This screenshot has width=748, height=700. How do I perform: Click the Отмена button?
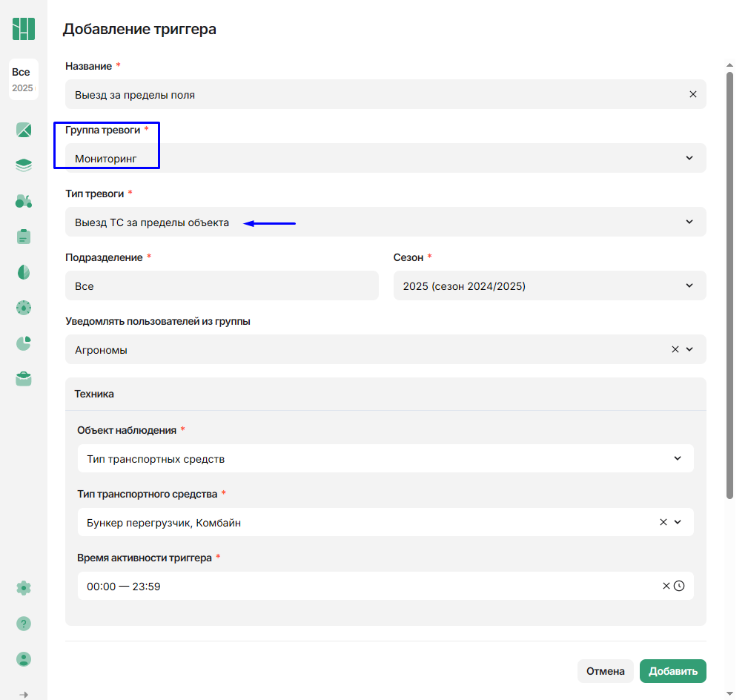point(605,671)
